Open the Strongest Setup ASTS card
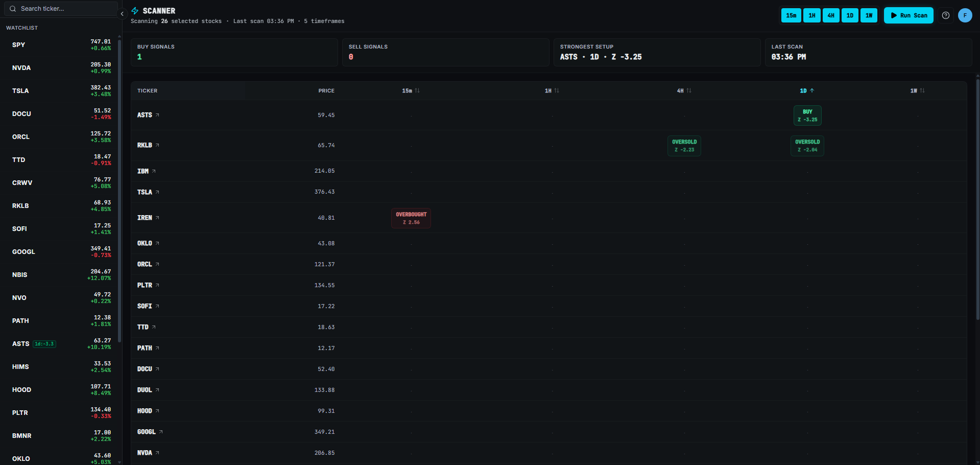Image resolution: width=980 pixels, height=465 pixels. [x=657, y=52]
